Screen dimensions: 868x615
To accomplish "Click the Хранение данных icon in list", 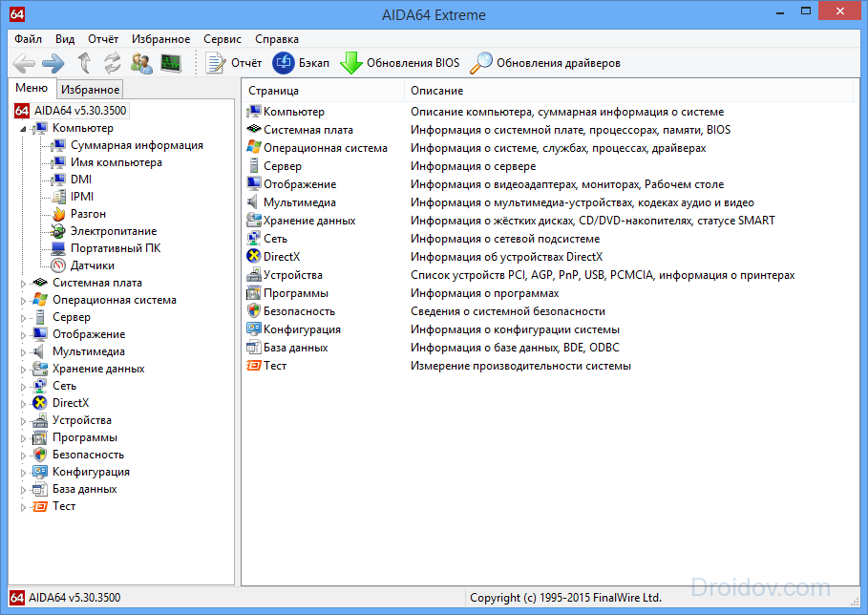I will pos(254,221).
